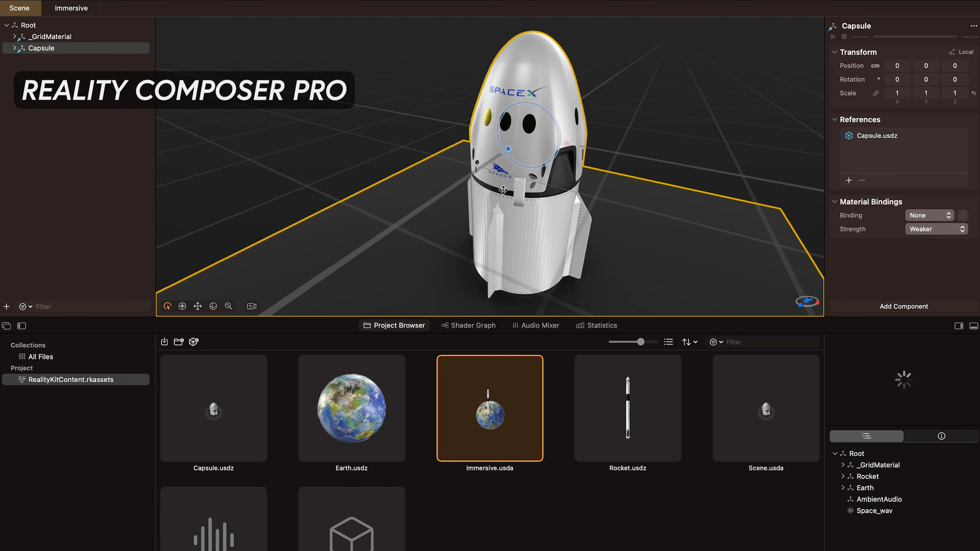Image resolution: width=980 pixels, height=551 pixels.
Task: Expand the Rocket node in preview hierarchy
Action: pyautogui.click(x=843, y=476)
